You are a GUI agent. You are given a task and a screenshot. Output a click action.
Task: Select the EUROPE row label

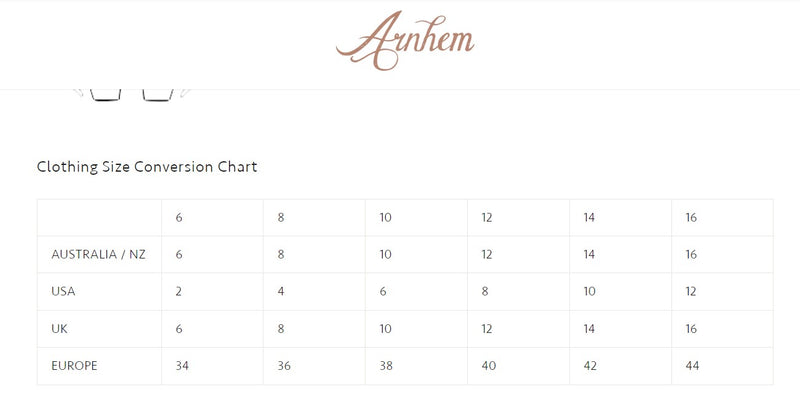[x=74, y=366]
